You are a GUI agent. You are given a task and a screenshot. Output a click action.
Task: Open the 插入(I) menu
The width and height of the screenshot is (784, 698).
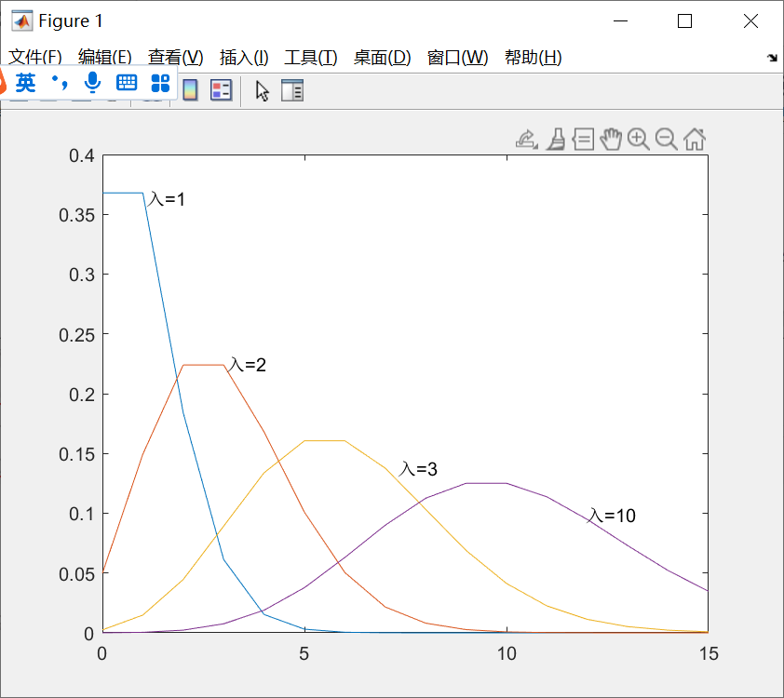241,57
